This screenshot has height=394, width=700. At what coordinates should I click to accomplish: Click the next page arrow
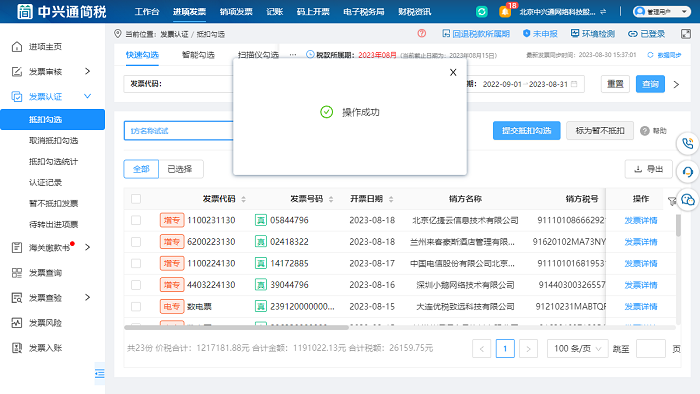tap(528, 348)
